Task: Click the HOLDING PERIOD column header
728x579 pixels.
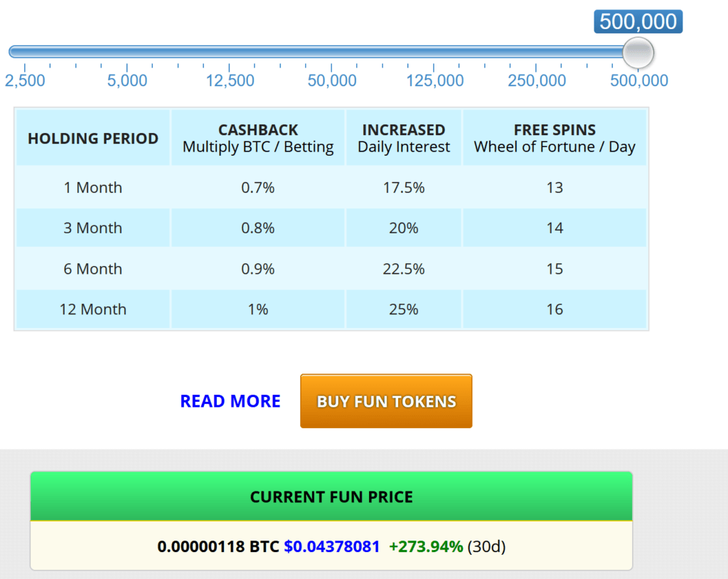Action: click(x=93, y=138)
